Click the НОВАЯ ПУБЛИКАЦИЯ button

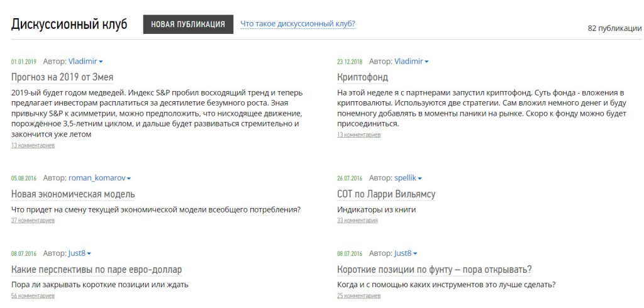click(x=188, y=25)
